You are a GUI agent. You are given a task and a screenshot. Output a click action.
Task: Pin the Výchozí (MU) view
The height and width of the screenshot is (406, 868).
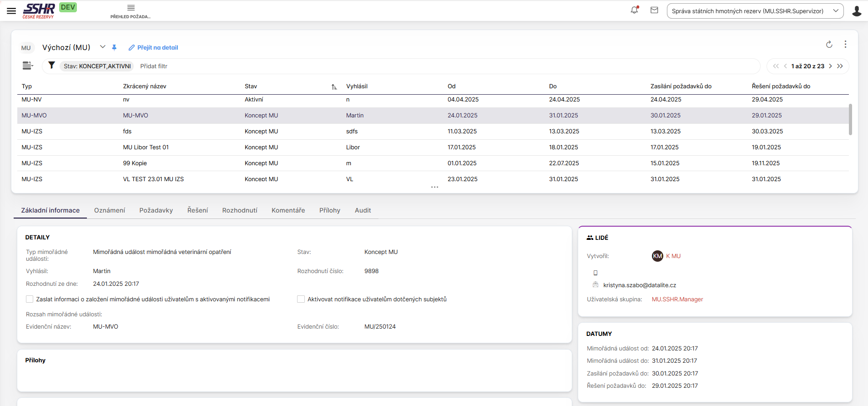[114, 47]
